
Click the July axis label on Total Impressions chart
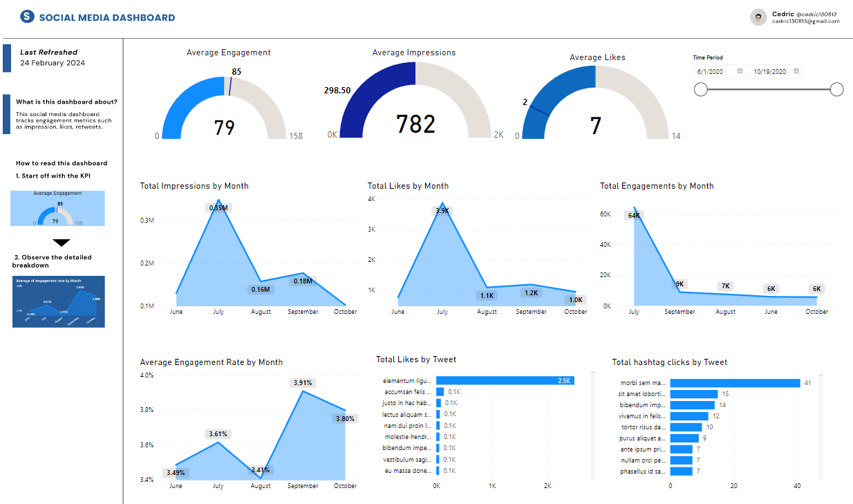(218, 312)
